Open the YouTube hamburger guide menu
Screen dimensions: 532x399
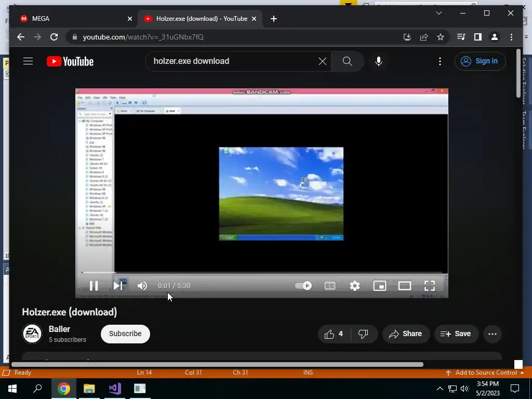tap(28, 61)
